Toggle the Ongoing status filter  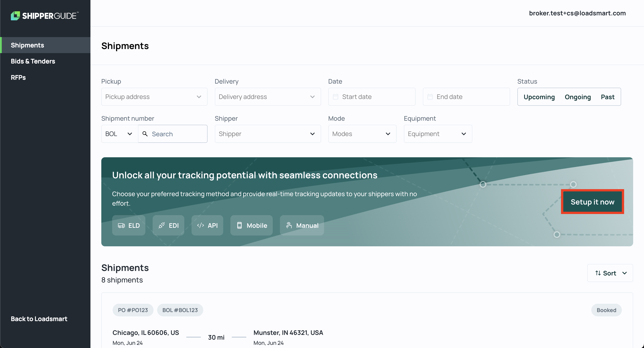[x=578, y=97]
